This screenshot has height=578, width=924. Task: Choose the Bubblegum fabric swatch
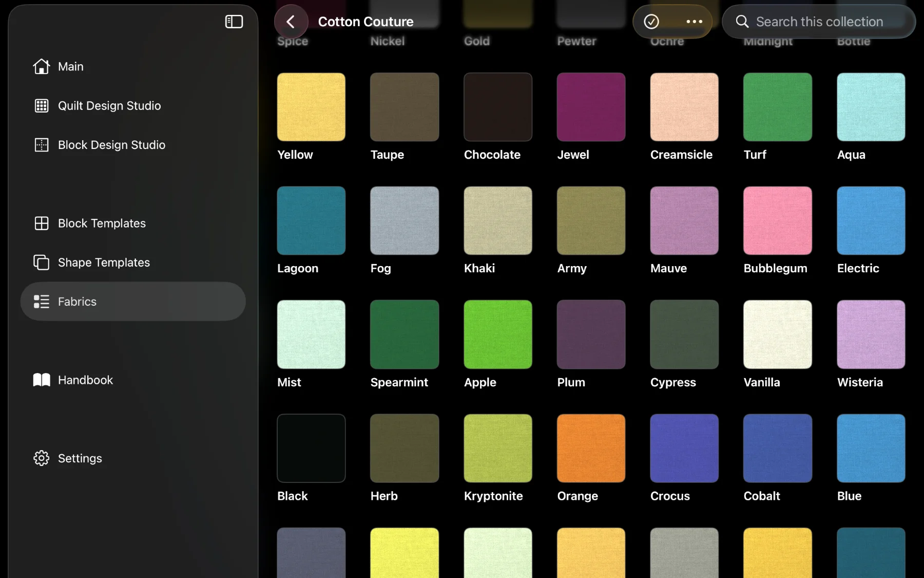778,220
